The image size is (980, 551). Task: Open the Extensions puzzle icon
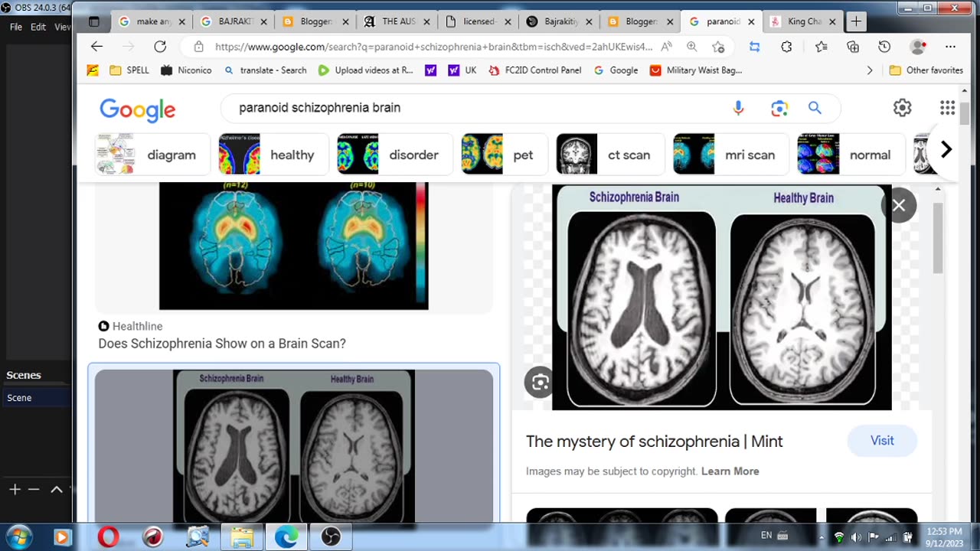tap(786, 47)
